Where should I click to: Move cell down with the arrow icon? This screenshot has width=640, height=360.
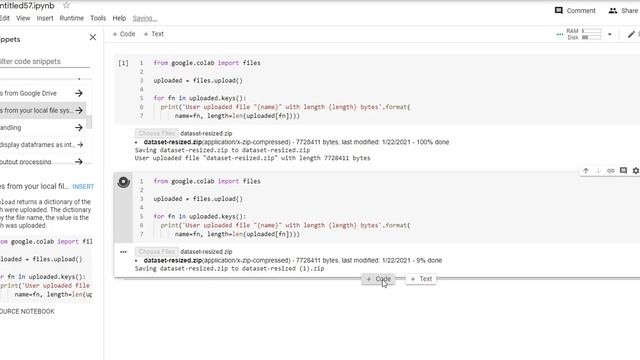pos(598,171)
